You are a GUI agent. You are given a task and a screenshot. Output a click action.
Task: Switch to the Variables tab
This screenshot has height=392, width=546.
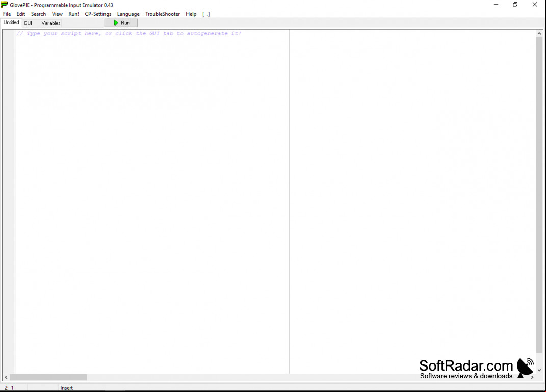click(x=51, y=23)
